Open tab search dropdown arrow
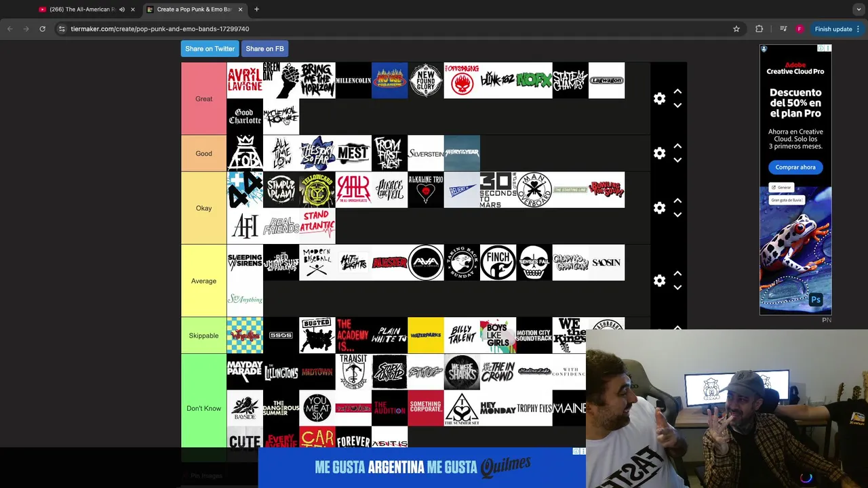 coord(859,9)
